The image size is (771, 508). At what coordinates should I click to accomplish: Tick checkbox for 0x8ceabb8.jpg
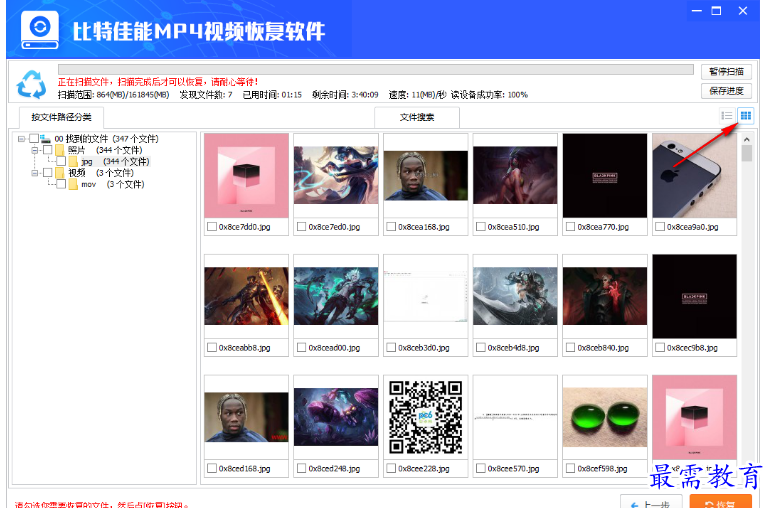click(x=212, y=347)
